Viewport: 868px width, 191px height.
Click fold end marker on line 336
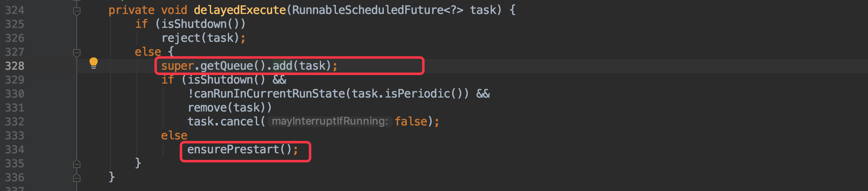77,178
